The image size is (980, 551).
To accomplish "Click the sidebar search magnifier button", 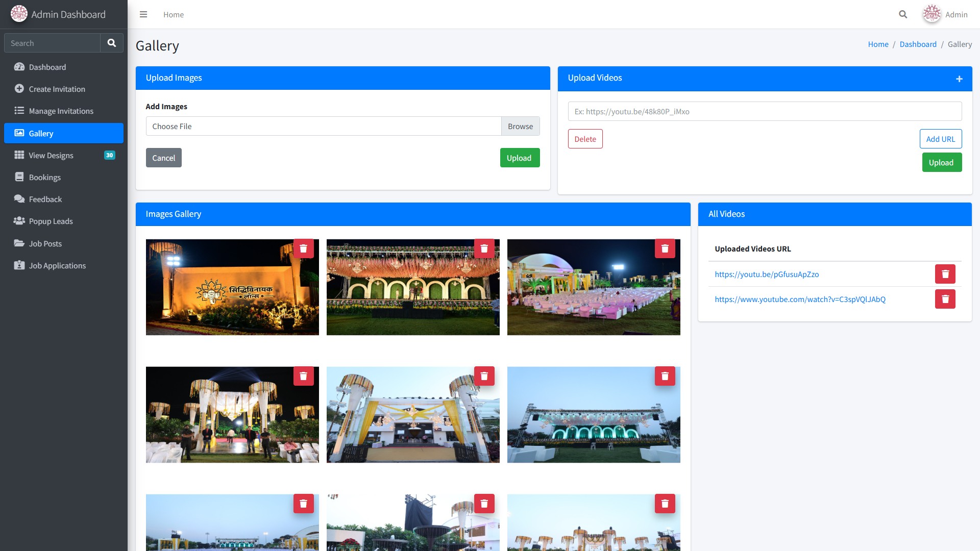I will point(112,43).
